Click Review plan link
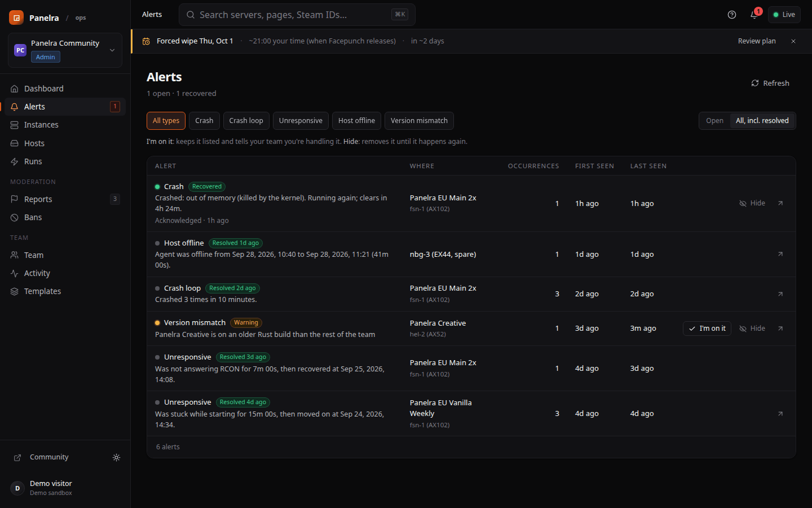The width and height of the screenshot is (812, 508). 757,41
